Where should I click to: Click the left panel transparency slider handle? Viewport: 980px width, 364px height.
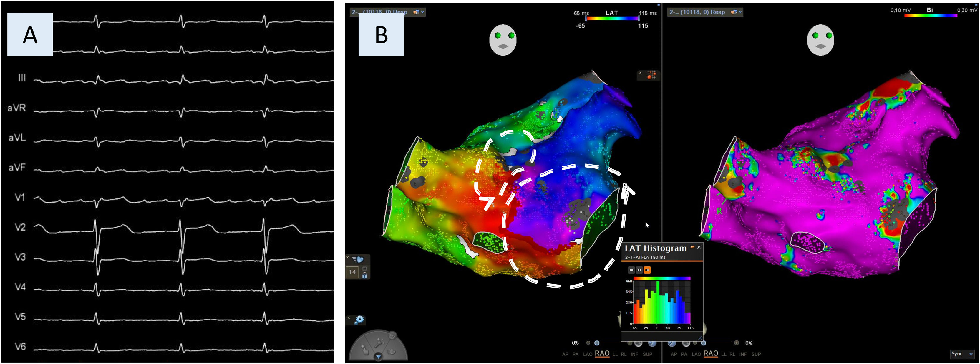(596, 343)
